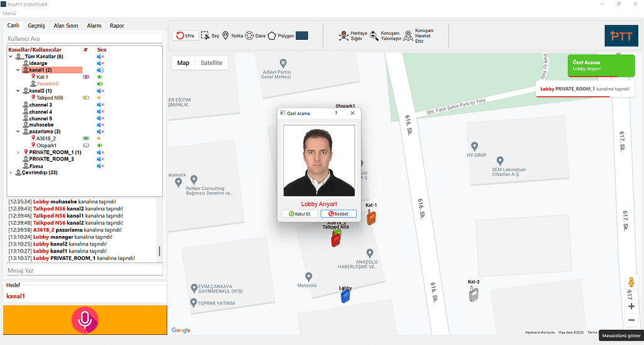Unmute channel 3 speaker
This screenshot has height=345, width=644.
(x=101, y=105)
